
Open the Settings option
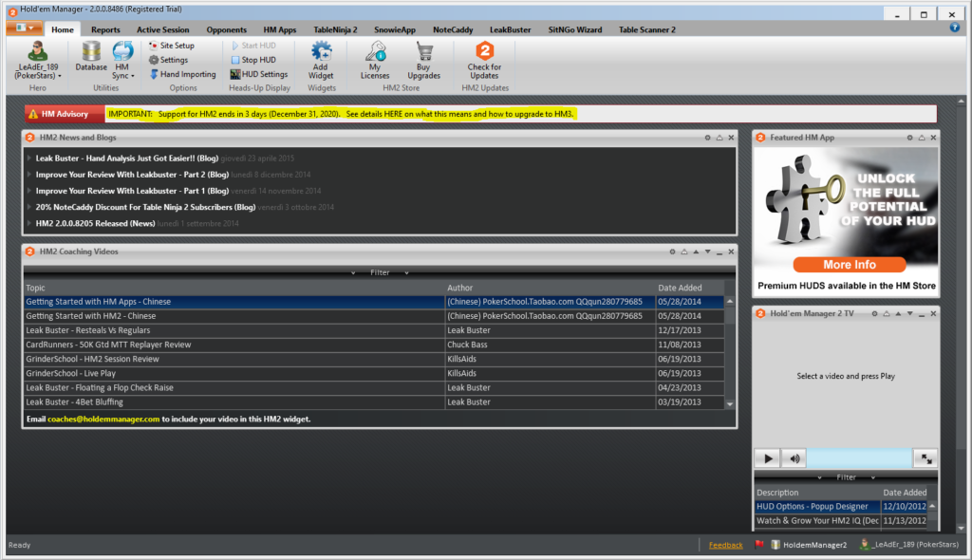(x=168, y=60)
